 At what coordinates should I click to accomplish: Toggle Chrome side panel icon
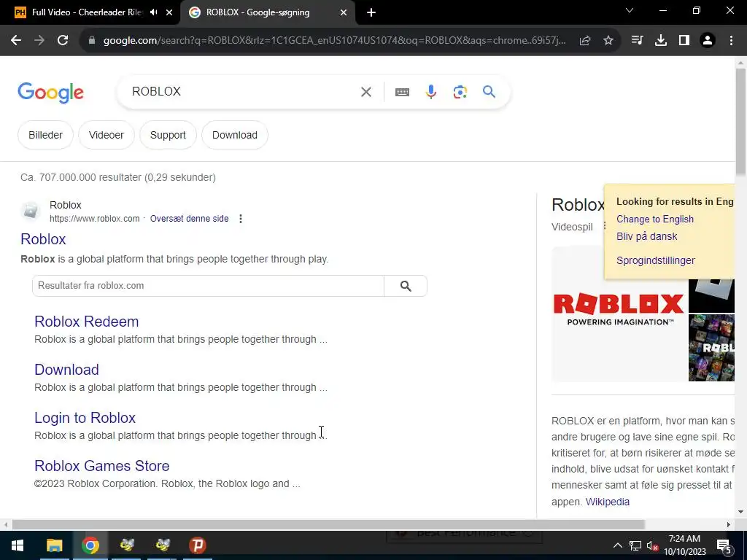684,41
